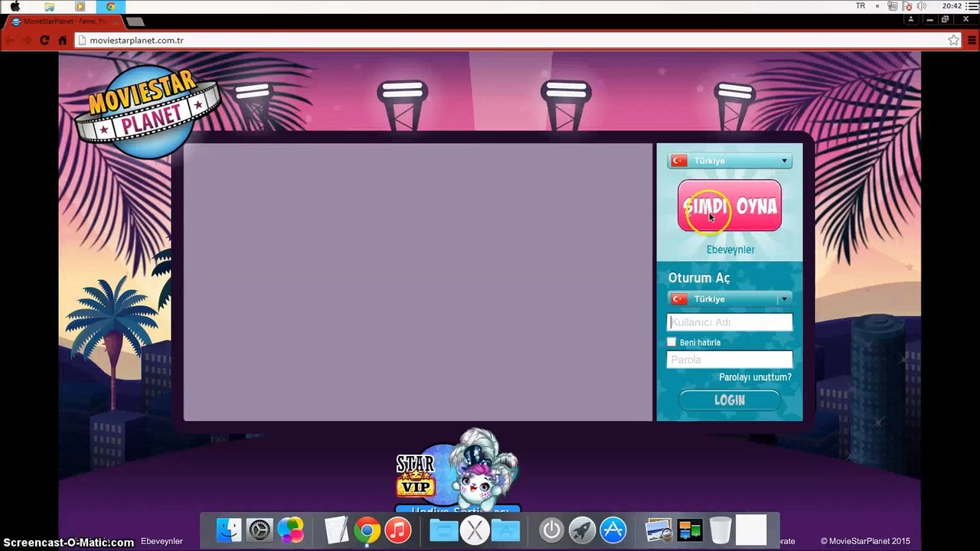The width and height of the screenshot is (980, 551).
Task: Open the blank white document in dock
Action: (751, 530)
